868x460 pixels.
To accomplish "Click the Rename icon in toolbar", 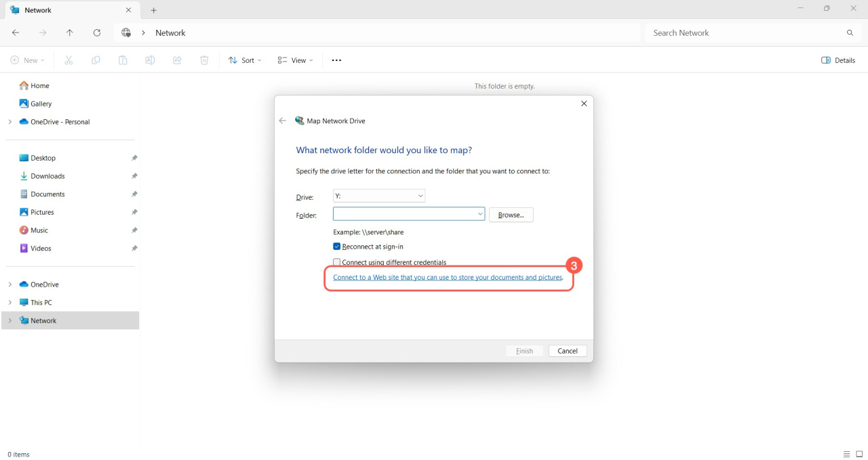I will [x=150, y=60].
